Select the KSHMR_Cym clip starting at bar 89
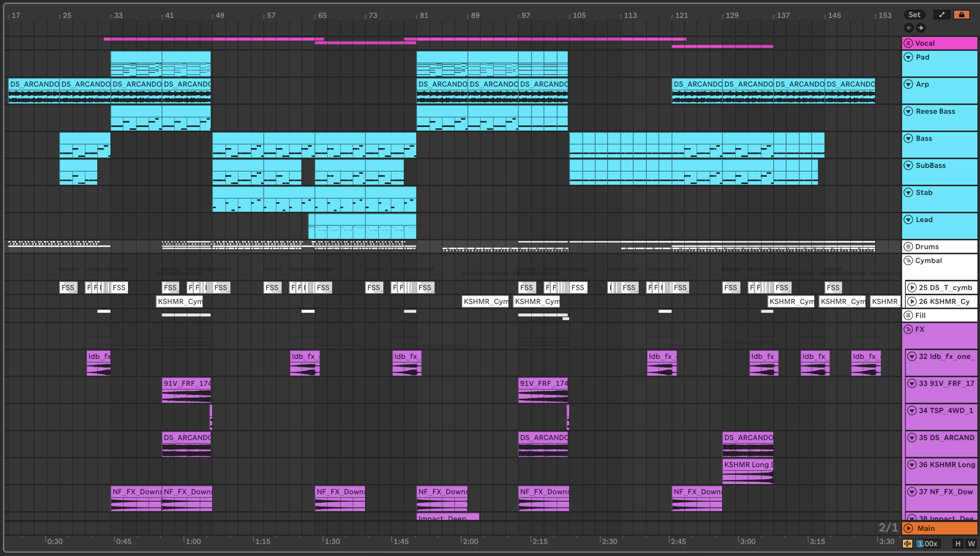This screenshot has width=980, height=556. tap(486, 301)
